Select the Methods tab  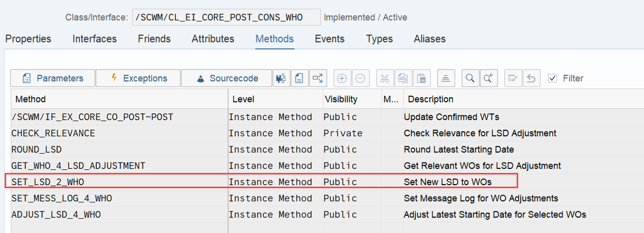[274, 39]
